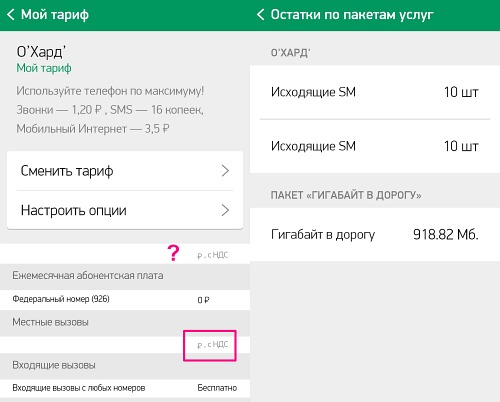The image size is (500, 402).
Task: Go back from Остатки по пакетам услуг
Action: 260,15
